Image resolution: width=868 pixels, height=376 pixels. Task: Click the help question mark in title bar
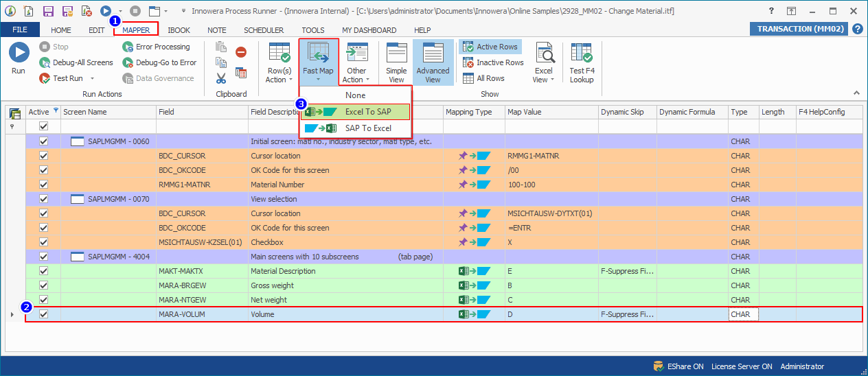(773, 11)
